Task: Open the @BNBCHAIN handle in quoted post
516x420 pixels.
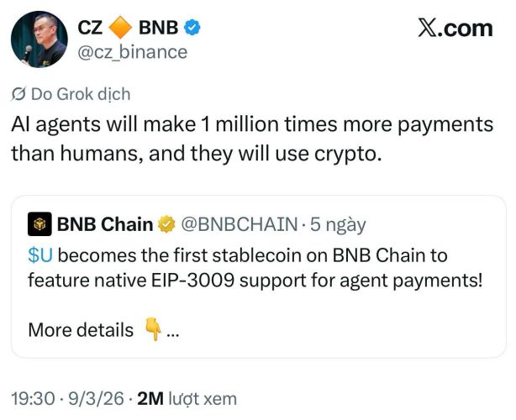Action: click(239, 224)
